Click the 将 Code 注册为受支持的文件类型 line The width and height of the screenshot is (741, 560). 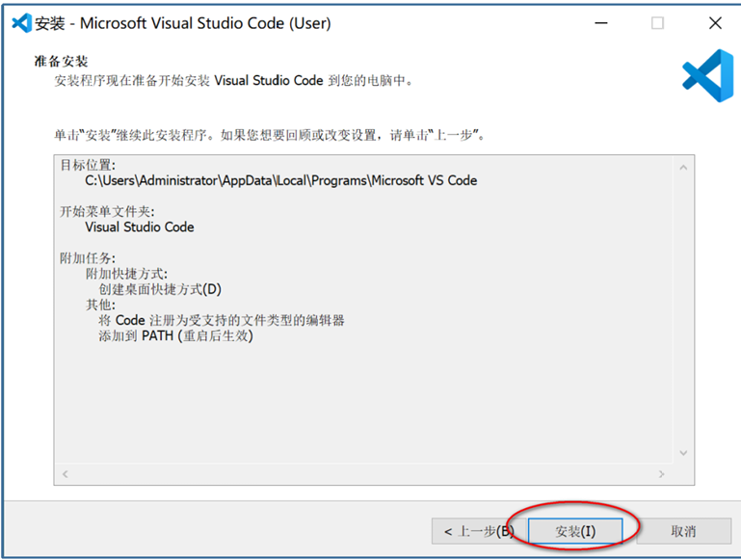pyautogui.click(x=222, y=320)
